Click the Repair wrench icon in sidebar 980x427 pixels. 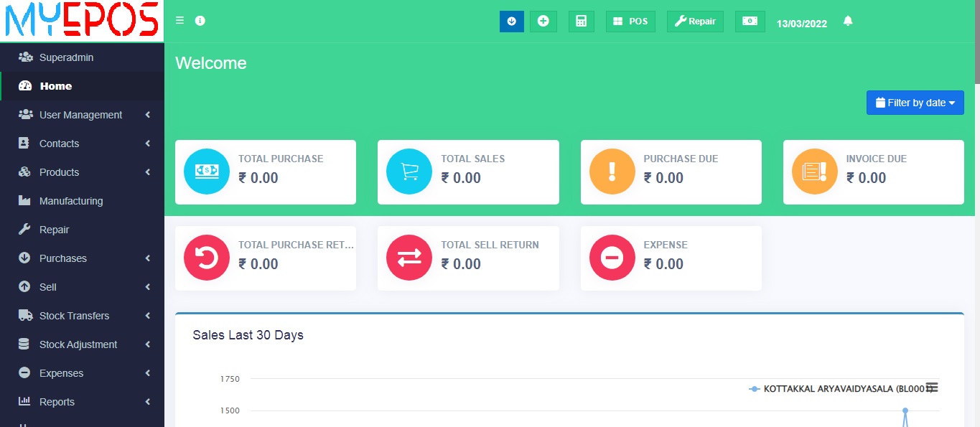[24, 229]
